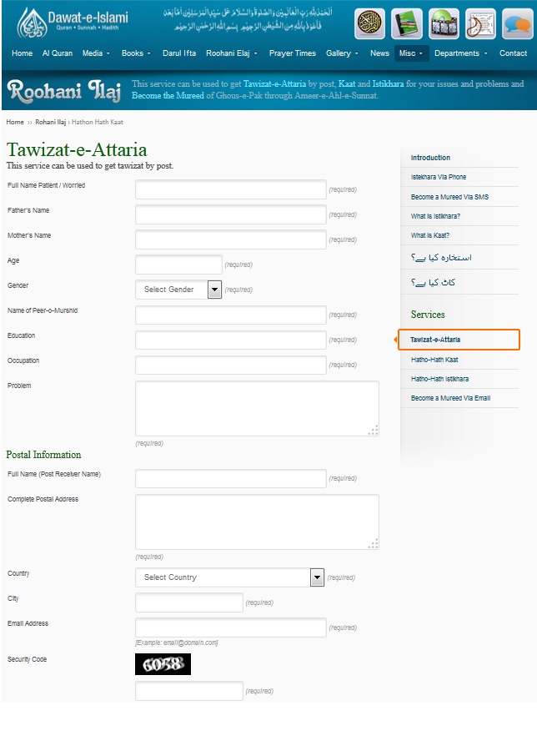Screen dimensions: 537x756
Task: Focus the Email Address field
Action: point(231,627)
